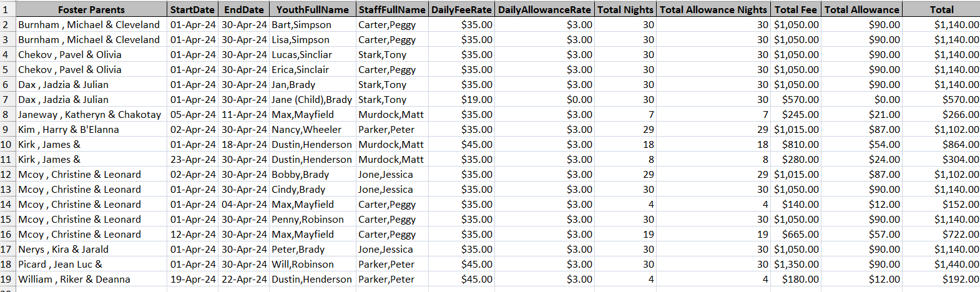Select the "Jane (Child),Brady" cell
The width and height of the screenshot is (980, 292).
click(311, 100)
